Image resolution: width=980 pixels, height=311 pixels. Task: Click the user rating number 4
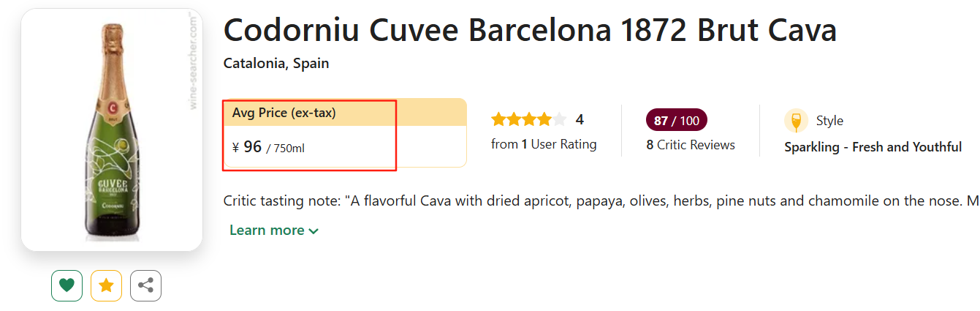tap(580, 119)
